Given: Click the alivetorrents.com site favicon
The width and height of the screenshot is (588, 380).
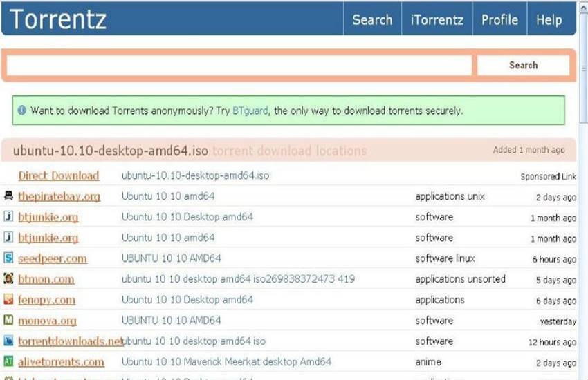Looking at the screenshot, I should [8, 361].
